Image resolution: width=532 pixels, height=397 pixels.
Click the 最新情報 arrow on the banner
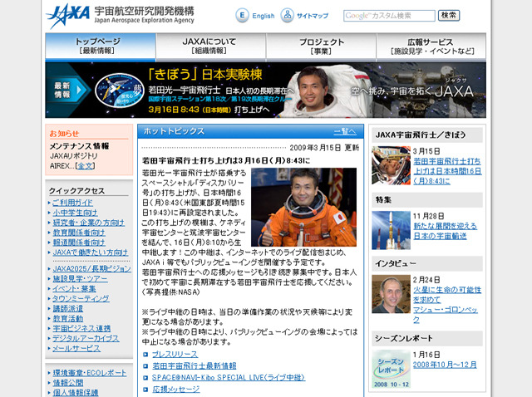pos(67,90)
